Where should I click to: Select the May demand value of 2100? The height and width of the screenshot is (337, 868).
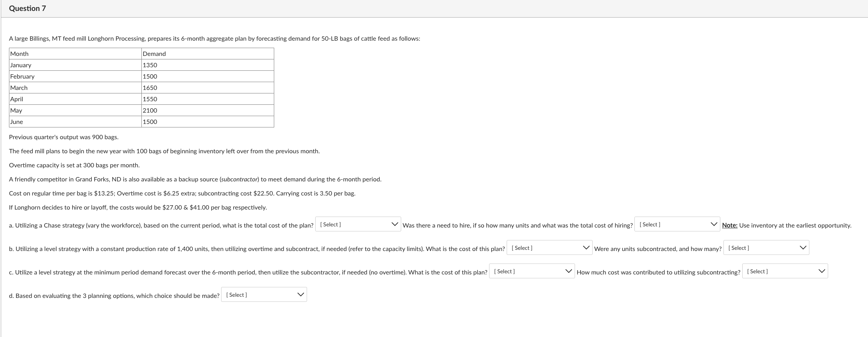(x=149, y=110)
